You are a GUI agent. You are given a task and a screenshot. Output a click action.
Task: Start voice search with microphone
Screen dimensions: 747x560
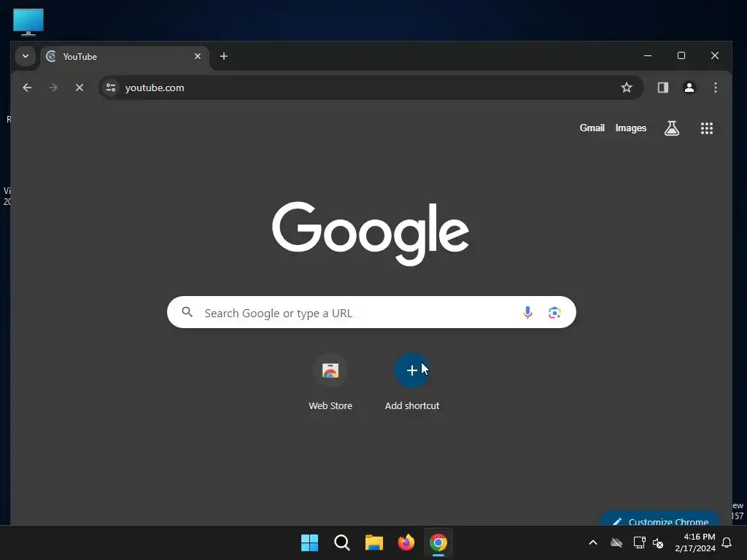[x=527, y=312]
